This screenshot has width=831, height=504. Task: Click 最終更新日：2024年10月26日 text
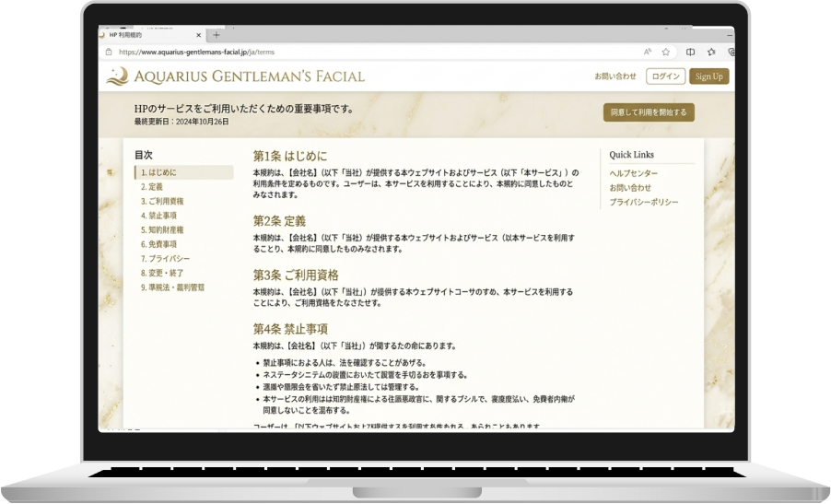(x=181, y=122)
